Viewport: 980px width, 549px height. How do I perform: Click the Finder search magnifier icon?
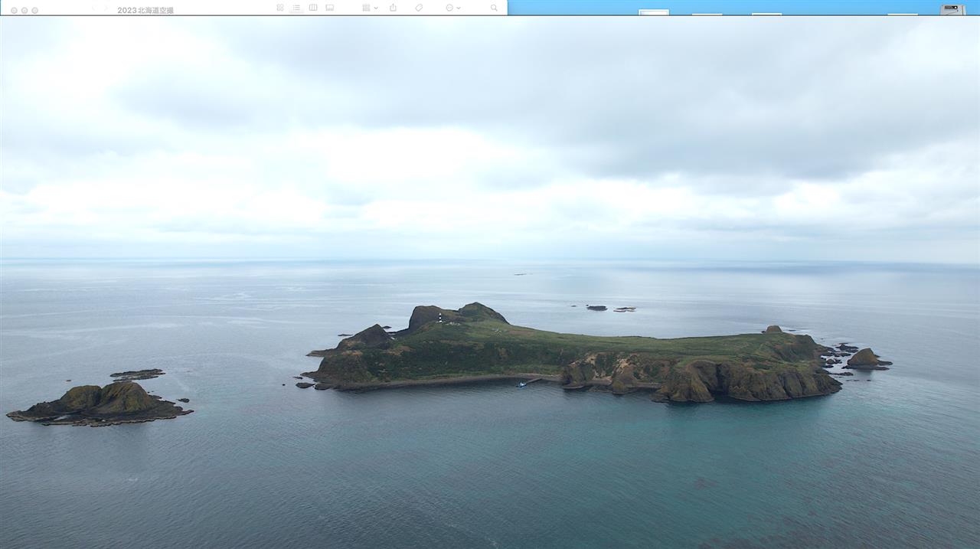pyautogui.click(x=494, y=8)
